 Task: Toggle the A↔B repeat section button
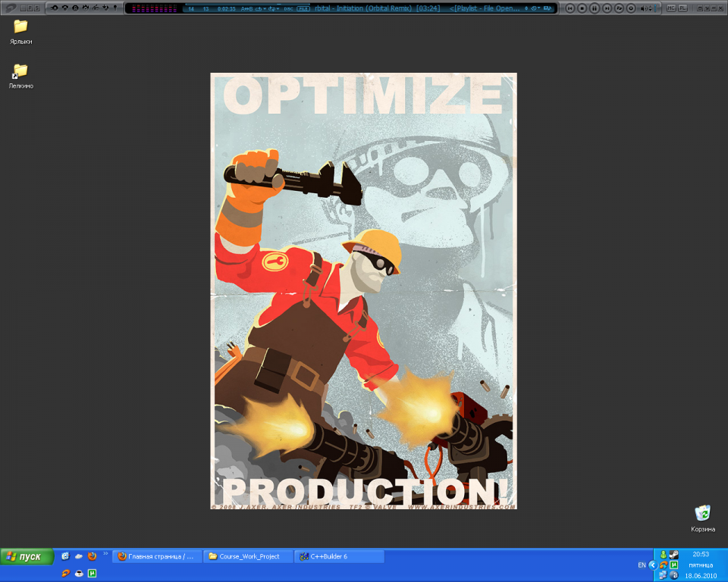(246, 9)
